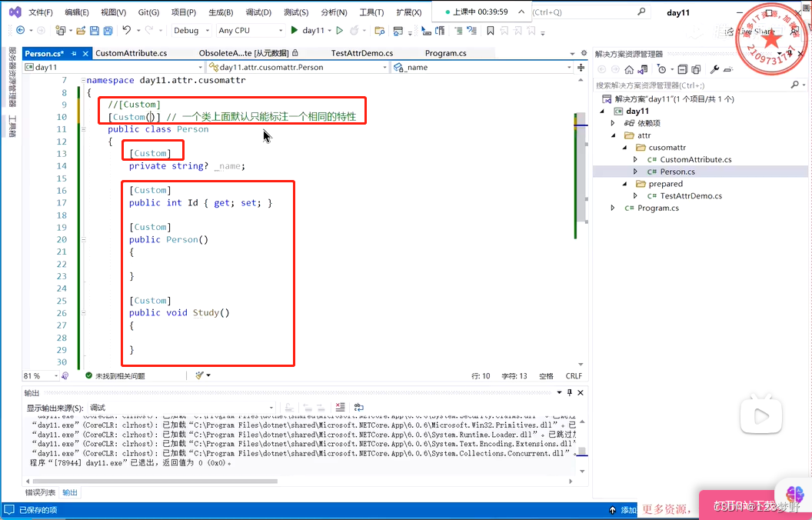Click the 未找到相关问题 status indicator
This screenshot has width=812, height=520.
point(115,375)
